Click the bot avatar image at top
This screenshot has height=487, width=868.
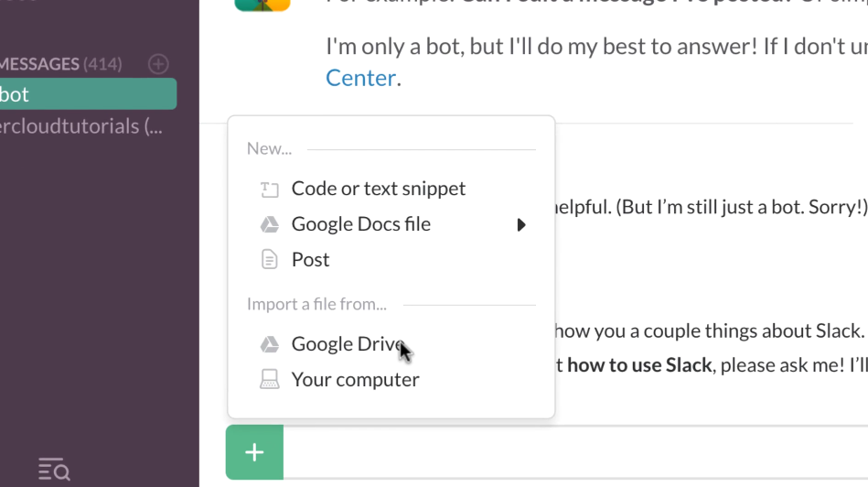(263, 5)
